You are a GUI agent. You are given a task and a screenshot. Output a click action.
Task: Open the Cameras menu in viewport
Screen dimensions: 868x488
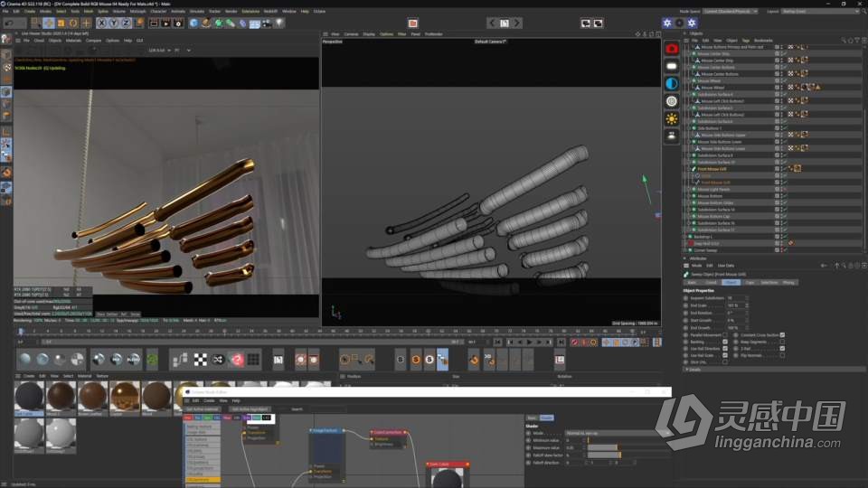[x=351, y=34]
